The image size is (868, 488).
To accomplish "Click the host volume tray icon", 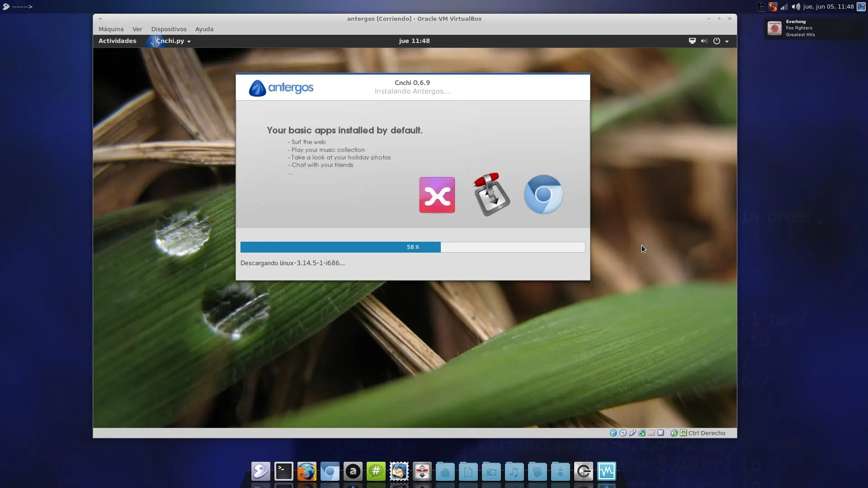I will (x=796, y=6).
